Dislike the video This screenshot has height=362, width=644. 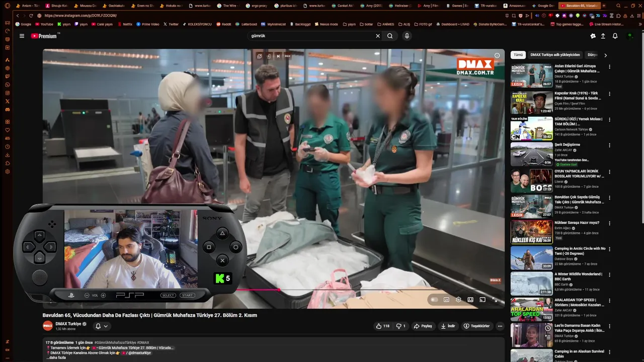400,326
